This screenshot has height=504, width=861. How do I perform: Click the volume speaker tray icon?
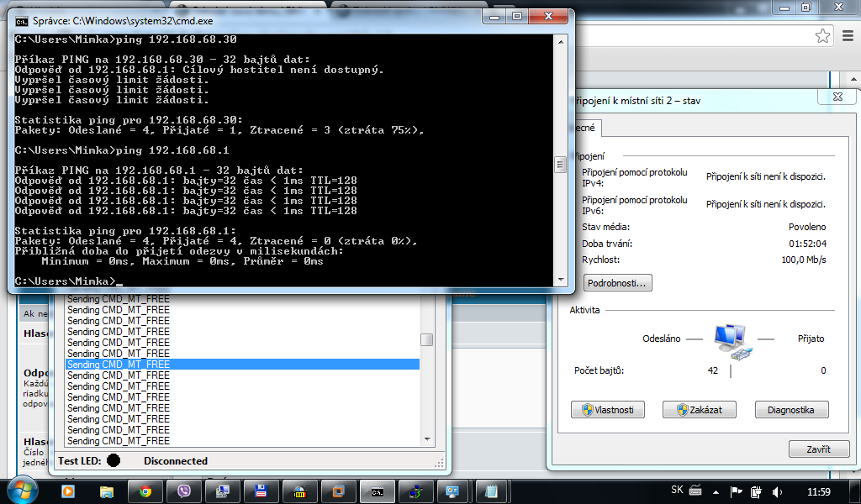[776, 491]
